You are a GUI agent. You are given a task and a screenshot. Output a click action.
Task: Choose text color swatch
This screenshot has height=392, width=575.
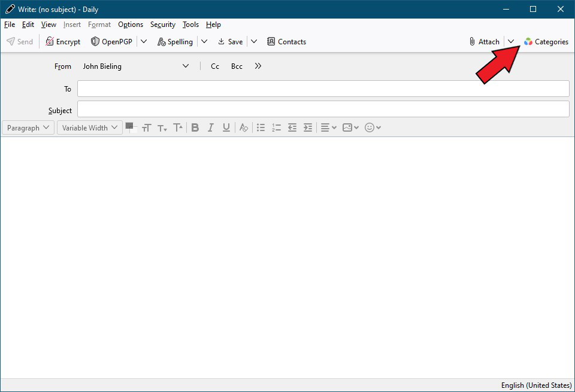point(131,127)
